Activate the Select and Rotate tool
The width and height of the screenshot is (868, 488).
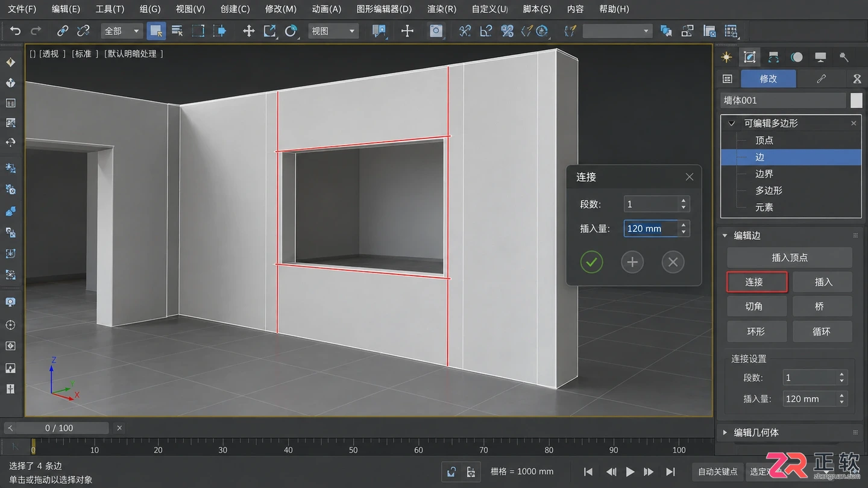[x=291, y=31]
